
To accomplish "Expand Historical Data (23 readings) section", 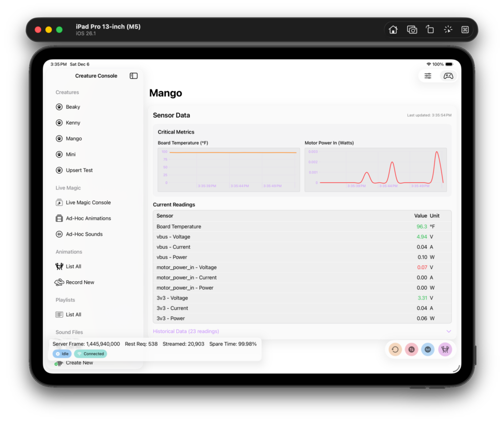I will (x=186, y=331).
